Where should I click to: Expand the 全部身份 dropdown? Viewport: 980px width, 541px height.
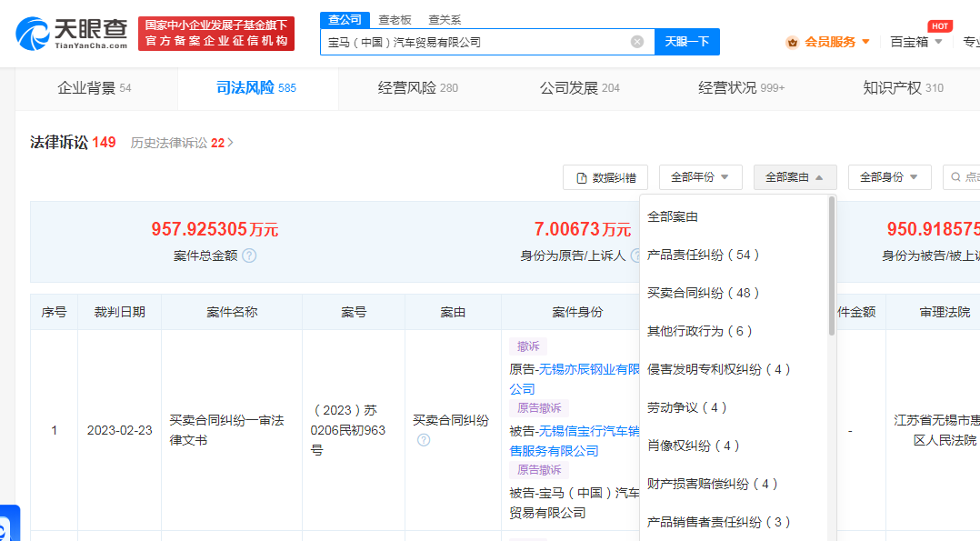(889, 177)
